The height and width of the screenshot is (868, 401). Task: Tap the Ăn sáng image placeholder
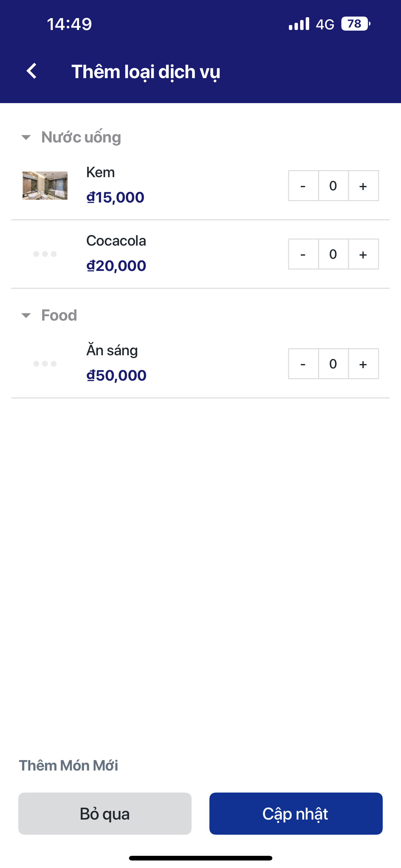tap(45, 364)
